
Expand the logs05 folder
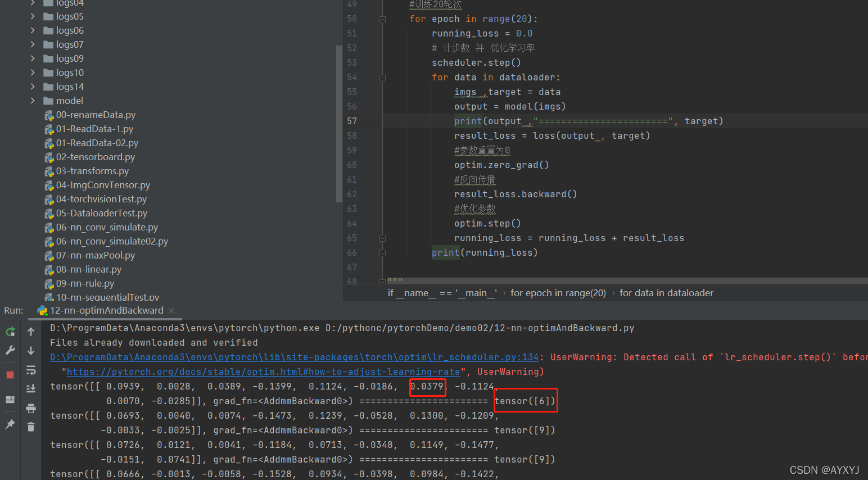click(33, 16)
